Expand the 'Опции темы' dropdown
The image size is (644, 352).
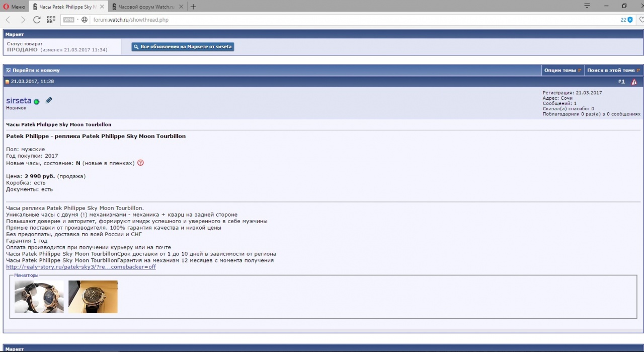[x=562, y=70]
